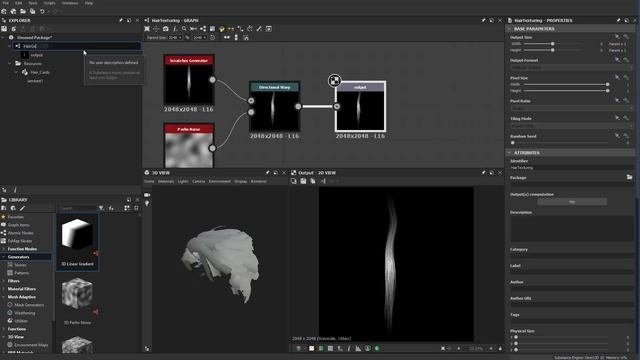
Task: Open the Materials menu in 3D View
Action: [166, 181]
